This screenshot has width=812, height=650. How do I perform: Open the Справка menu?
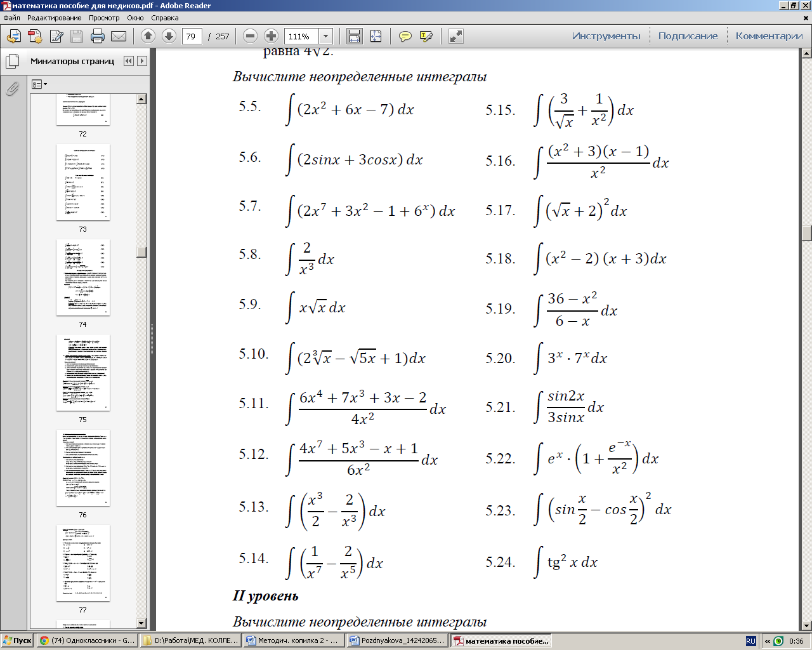(x=165, y=18)
